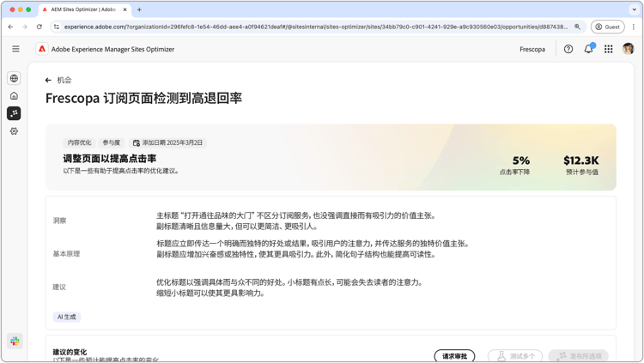The height and width of the screenshot is (363, 644).
Task: Open the settings gear icon in sidebar
Action: 14,131
